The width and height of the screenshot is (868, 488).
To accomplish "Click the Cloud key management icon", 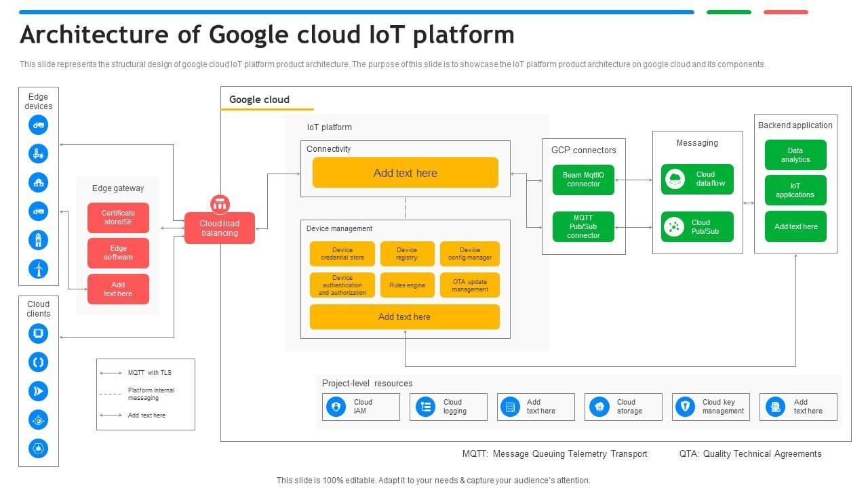I will tap(686, 407).
